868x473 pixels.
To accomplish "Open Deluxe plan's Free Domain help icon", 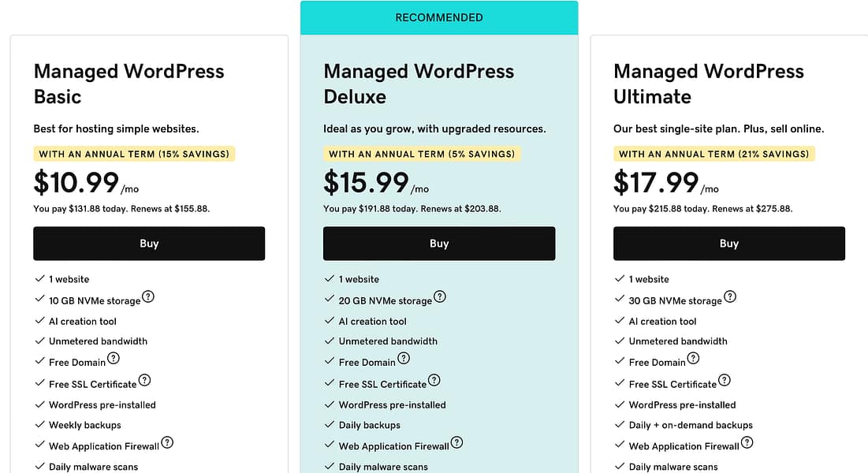I will pos(404,359).
